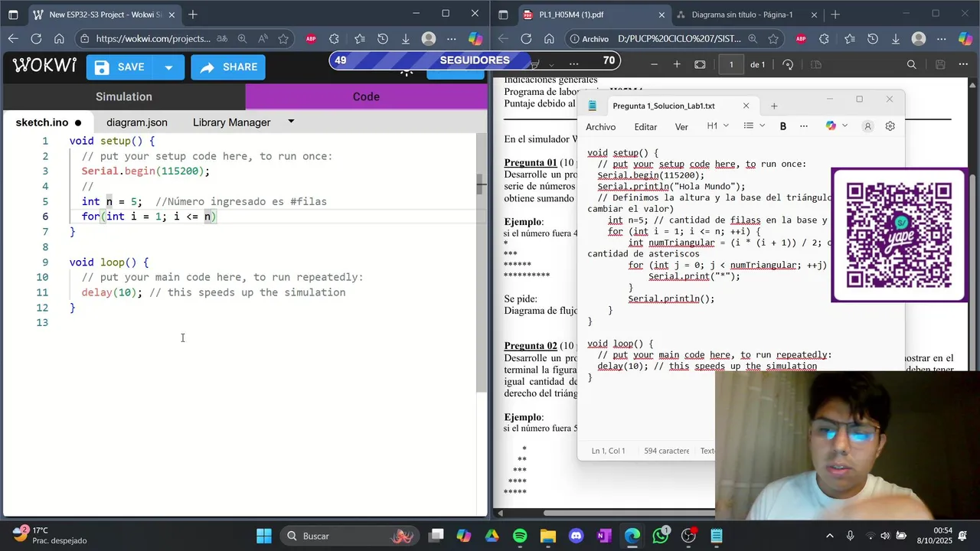Click the SHARE button
This screenshot has width=980, height=551.
(x=228, y=67)
